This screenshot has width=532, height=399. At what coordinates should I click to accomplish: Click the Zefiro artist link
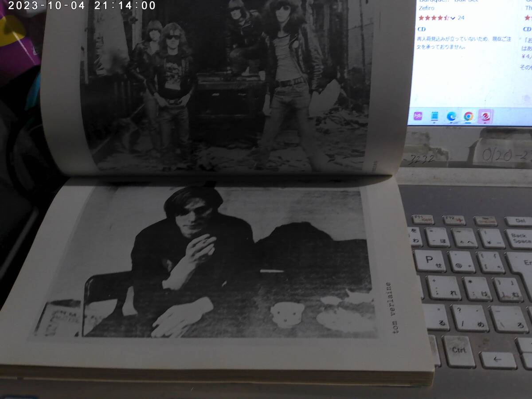point(426,8)
